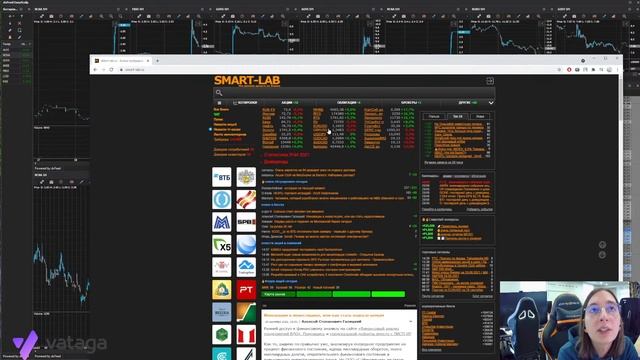Collapse the article via its top-right chevron

(411, 322)
